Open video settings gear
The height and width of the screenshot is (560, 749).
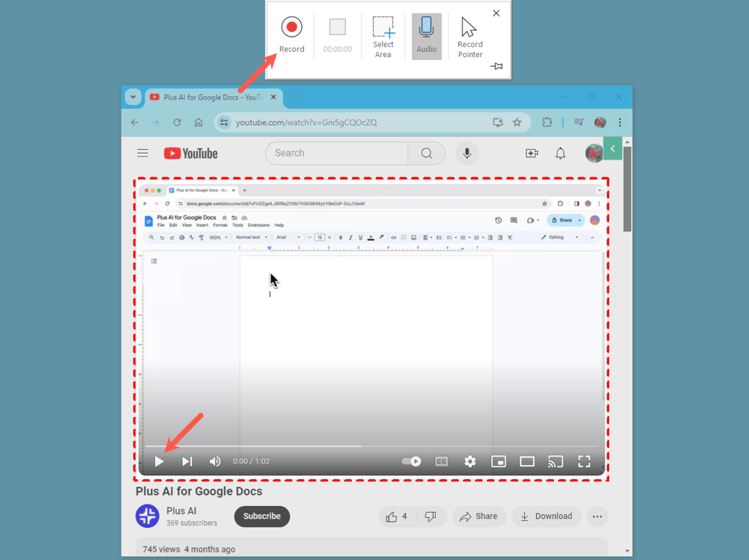pyautogui.click(x=470, y=461)
